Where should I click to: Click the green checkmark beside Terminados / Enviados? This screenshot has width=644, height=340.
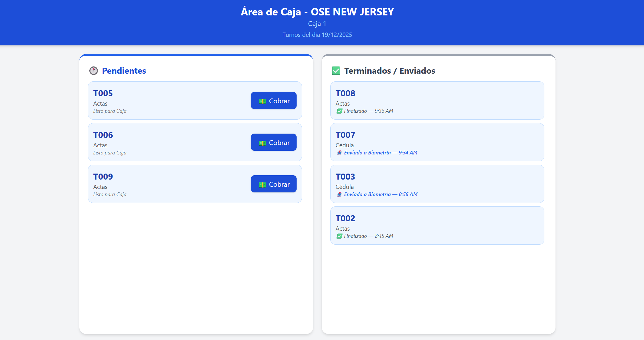(336, 71)
